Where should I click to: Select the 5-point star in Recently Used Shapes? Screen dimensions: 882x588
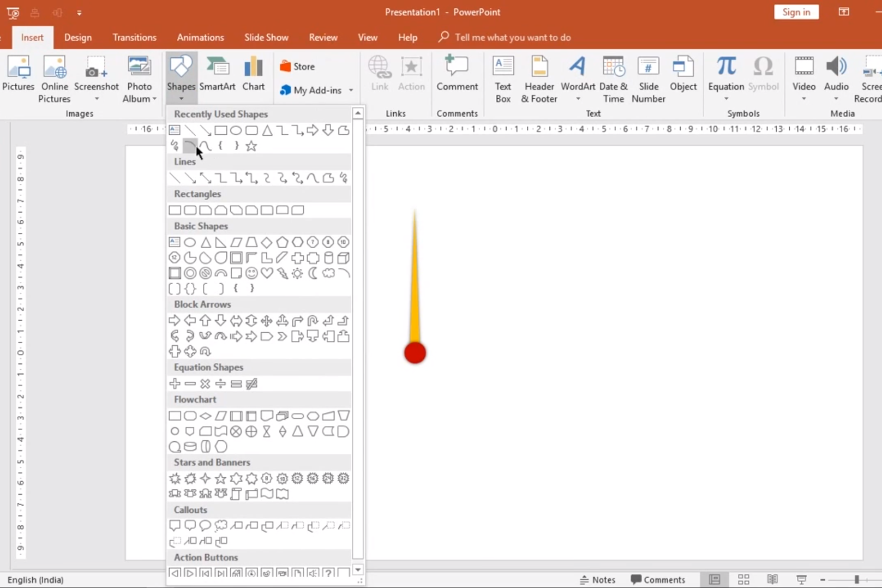[251, 146]
